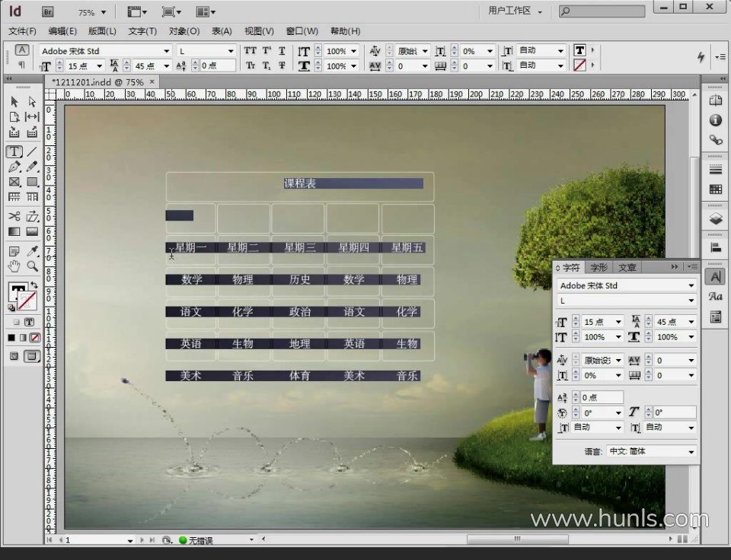731x560 pixels.
Task: Open the 语言 中文: 简体 language dropdown
Action: point(652,451)
